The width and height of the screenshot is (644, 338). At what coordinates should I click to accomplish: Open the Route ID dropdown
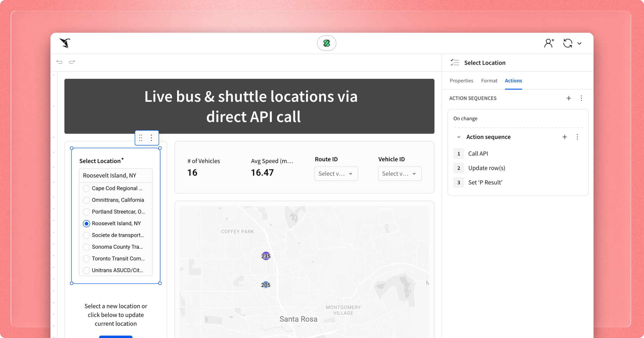coord(336,174)
